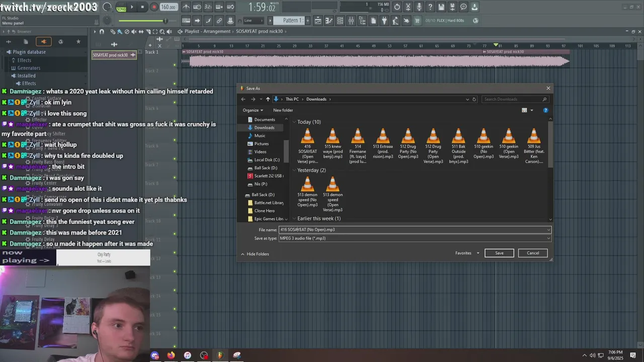Select the SOSAYEAT prod nick30 clip in picker
The height and width of the screenshot is (362, 644).
[114, 55]
